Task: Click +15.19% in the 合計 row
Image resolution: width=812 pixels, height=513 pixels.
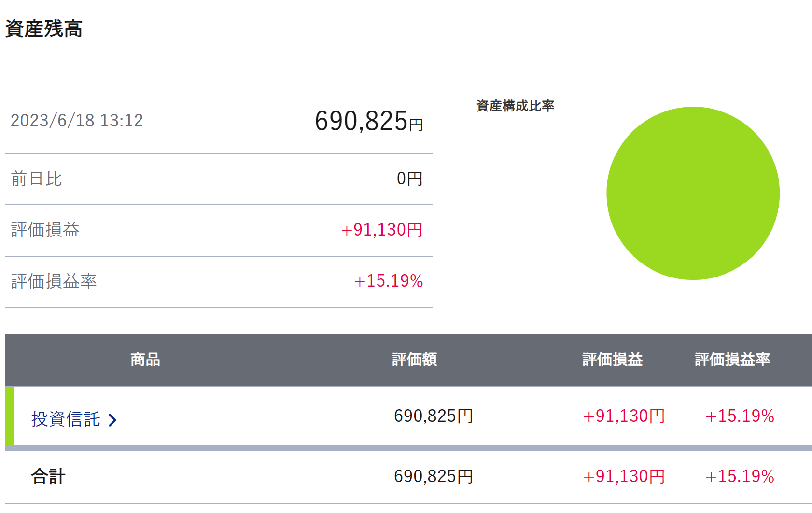Action: coord(740,476)
